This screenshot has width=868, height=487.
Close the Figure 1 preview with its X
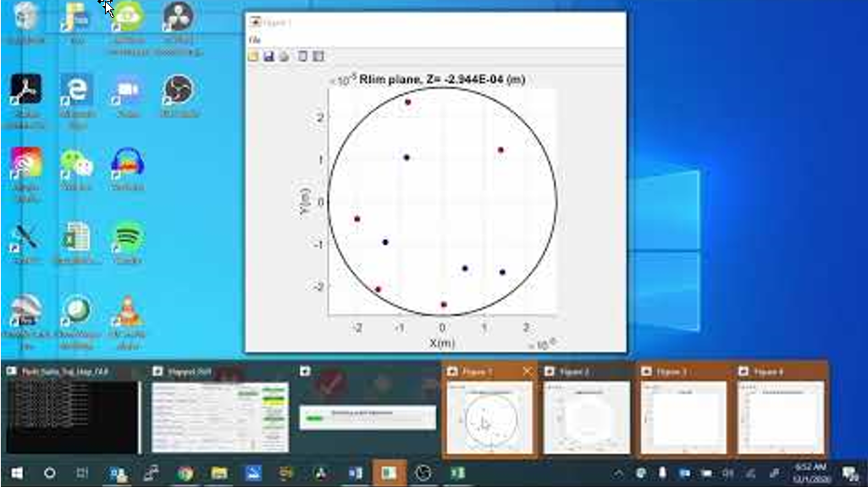point(528,372)
